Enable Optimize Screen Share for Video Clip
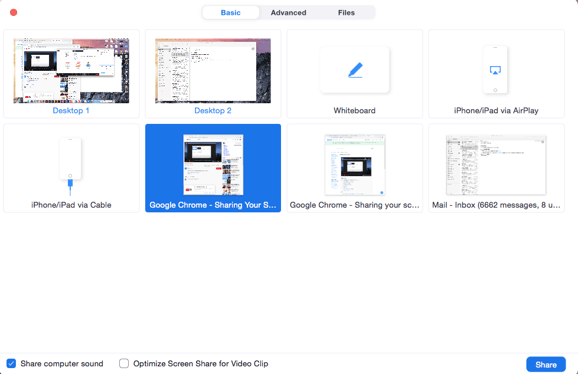Viewport: 578px width, 374px height. 124,364
